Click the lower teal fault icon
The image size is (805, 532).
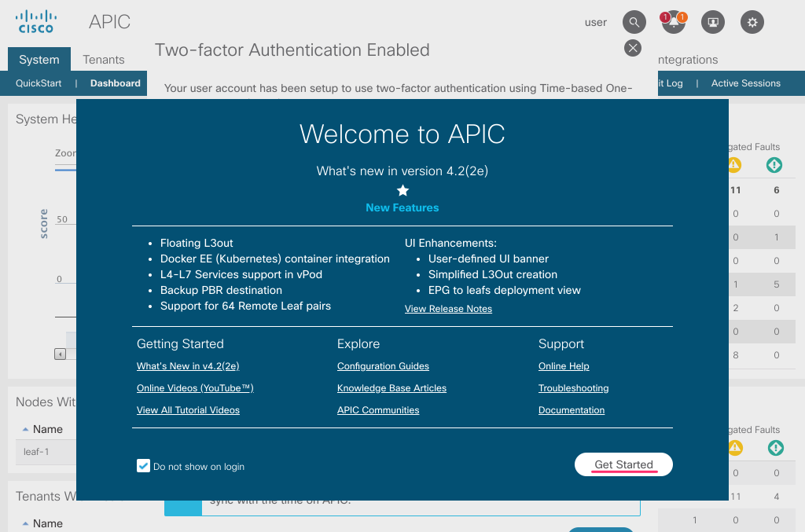pos(776,448)
